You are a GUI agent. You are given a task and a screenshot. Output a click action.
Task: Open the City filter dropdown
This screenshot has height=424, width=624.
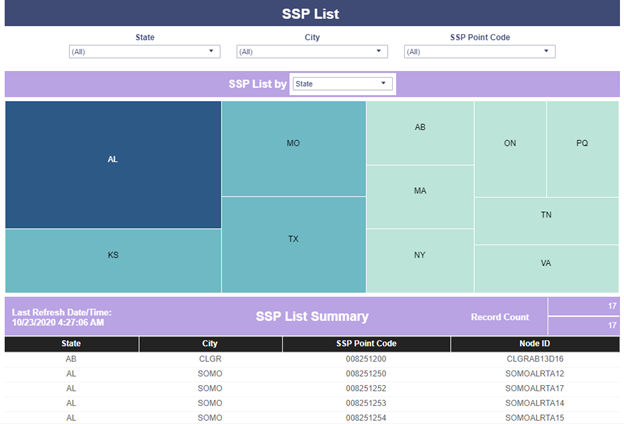click(x=312, y=51)
